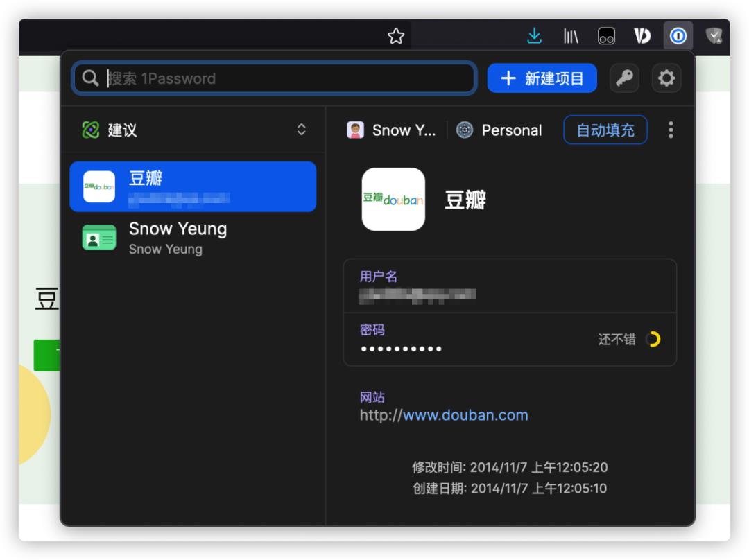This screenshot has height=560, width=749.
Task: Click the bookmark star icon
Action: pyautogui.click(x=395, y=36)
